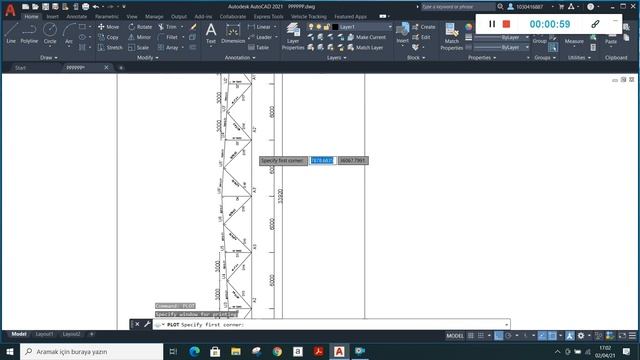Activate the Rotate command

click(x=140, y=27)
